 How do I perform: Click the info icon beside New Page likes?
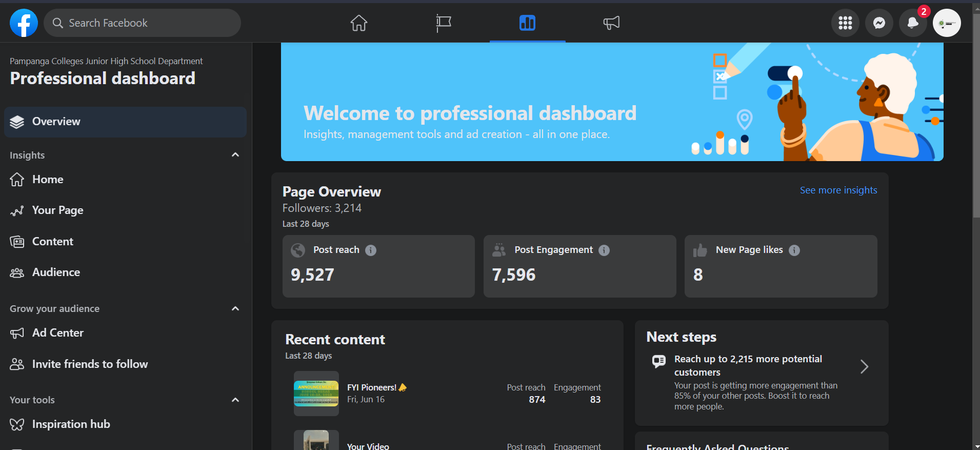point(794,250)
